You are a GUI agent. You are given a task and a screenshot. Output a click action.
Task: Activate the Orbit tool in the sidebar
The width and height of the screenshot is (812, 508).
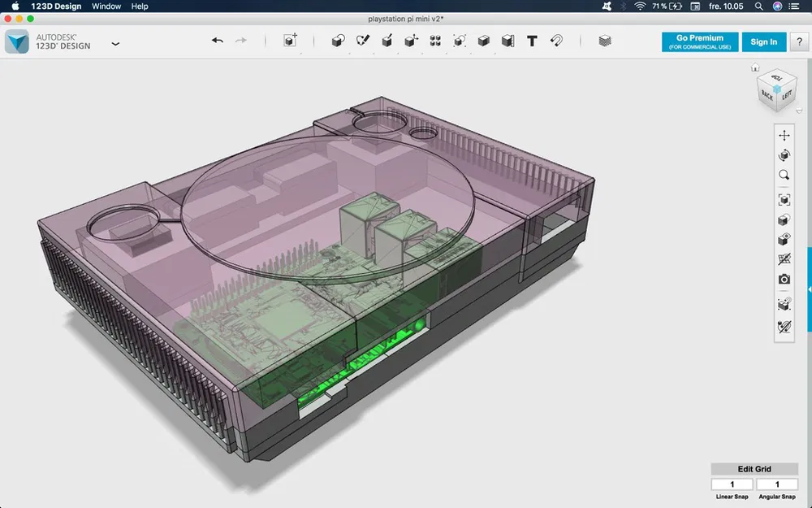784,154
